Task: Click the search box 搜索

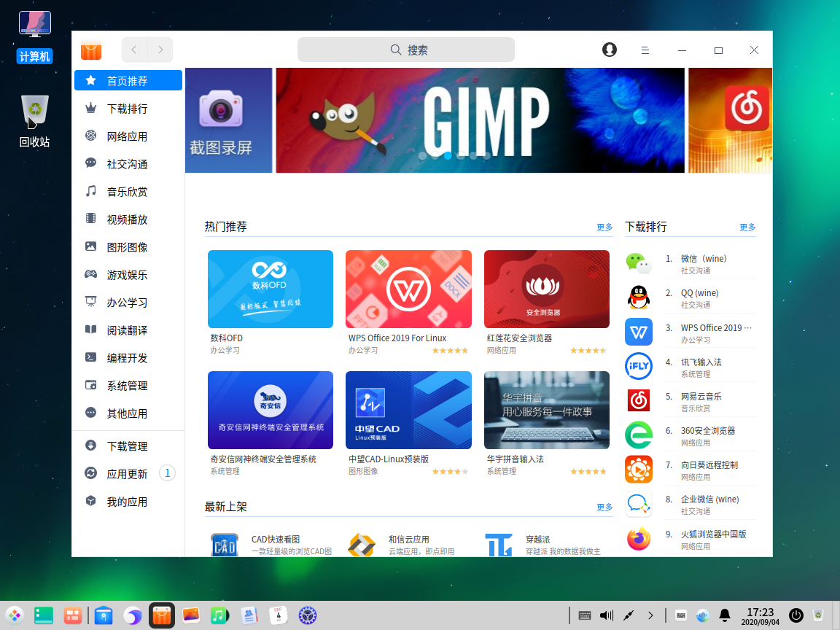Action: 406,50
